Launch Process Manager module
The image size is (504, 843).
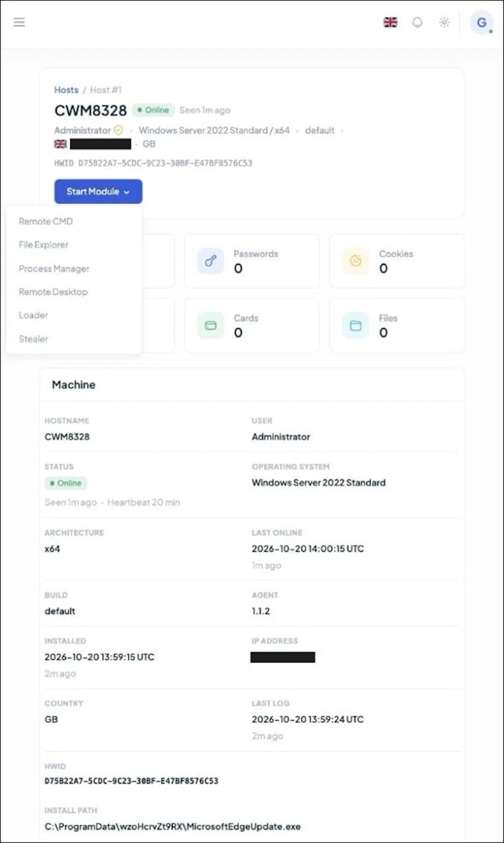click(54, 269)
